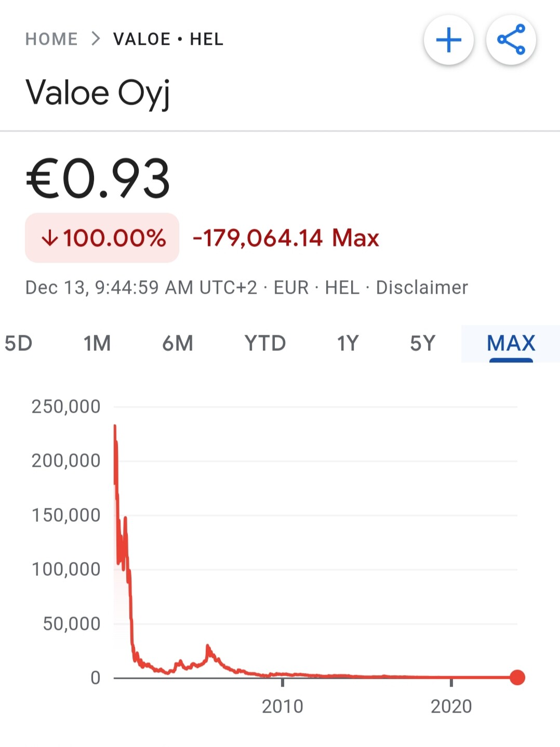
Task: Tap the €0.93 current price
Action: (x=98, y=178)
